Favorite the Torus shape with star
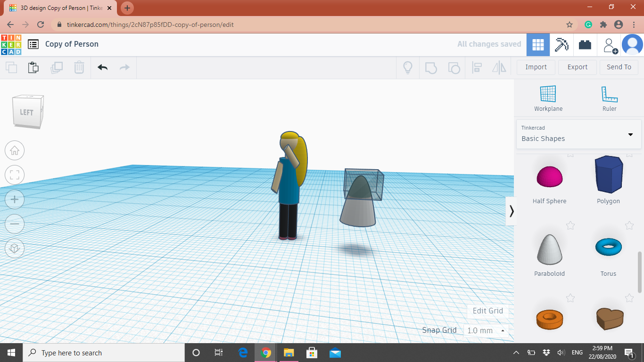 (629, 225)
